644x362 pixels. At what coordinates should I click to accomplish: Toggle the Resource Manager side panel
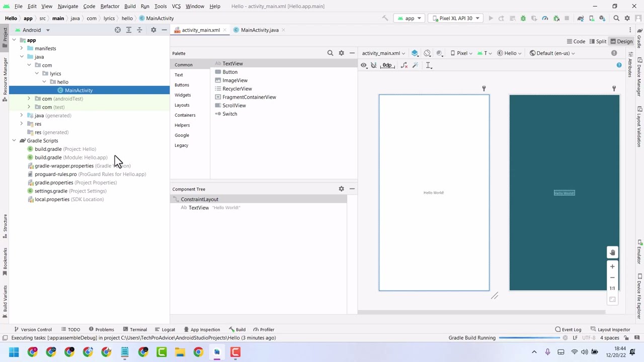coord(5,79)
